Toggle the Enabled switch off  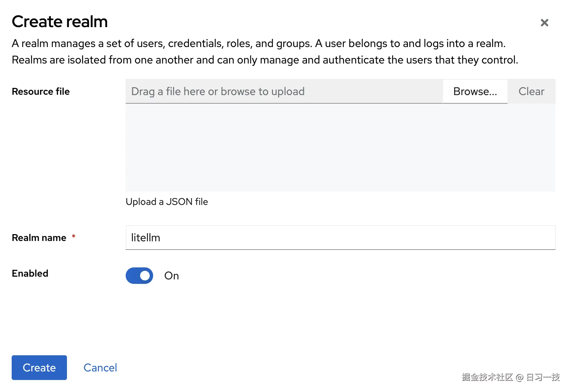pos(139,276)
